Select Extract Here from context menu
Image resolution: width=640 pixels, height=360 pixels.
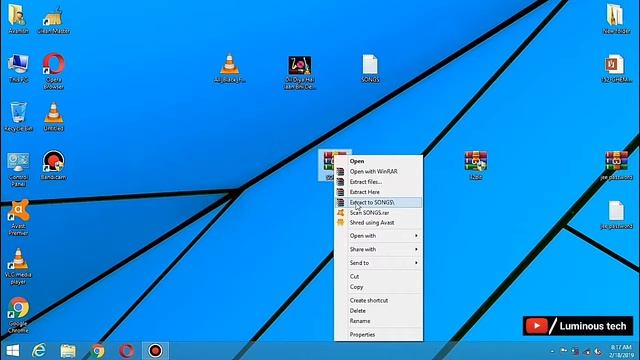378,192
